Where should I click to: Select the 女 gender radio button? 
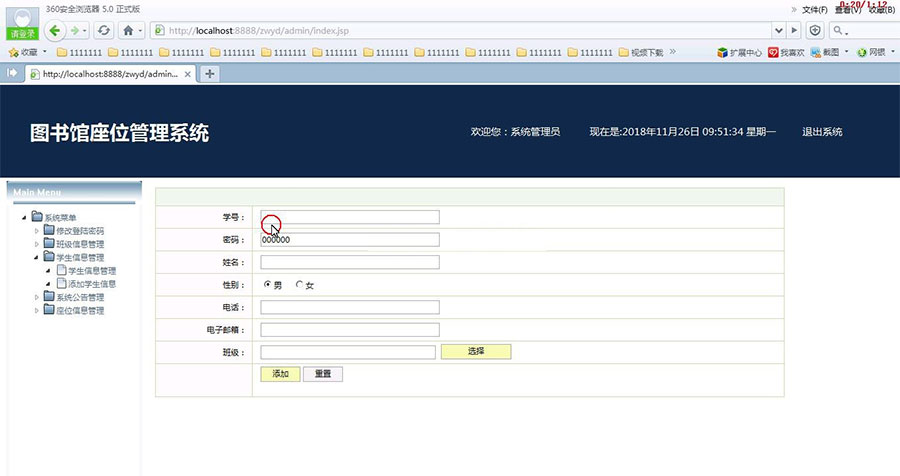click(299, 285)
